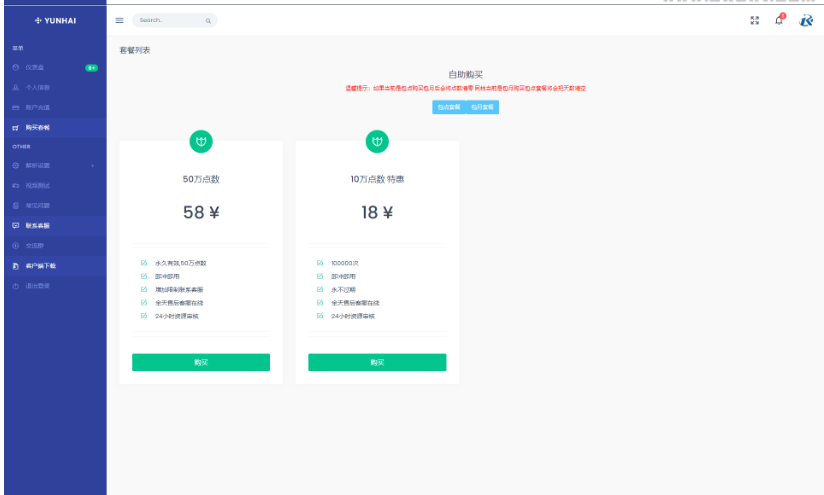This screenshot has height=495, width=824.
Task: Click checkmark beside 100000次 feature
Action: tap(320, 263)
